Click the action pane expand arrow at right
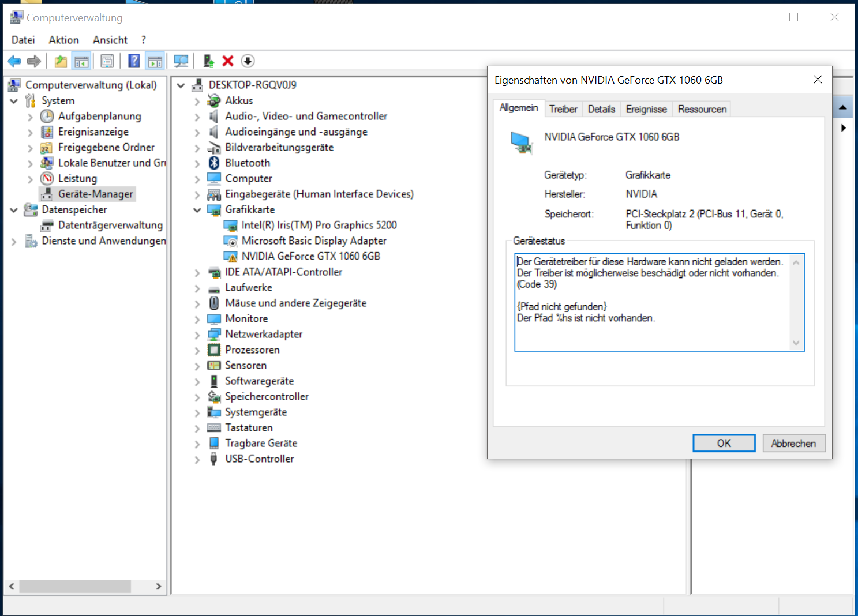Screen dimensions: 858x616 [x=844, y=128]
